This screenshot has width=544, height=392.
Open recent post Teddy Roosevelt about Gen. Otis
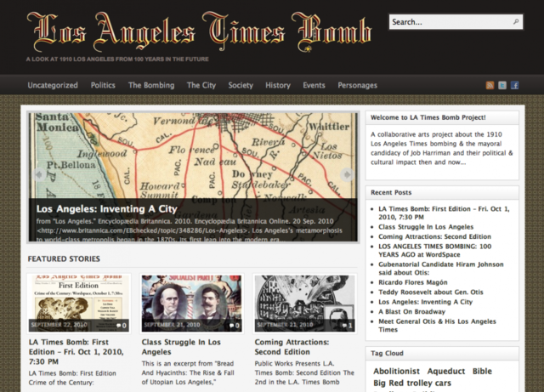pyautogui.click(x=431, y=292)
